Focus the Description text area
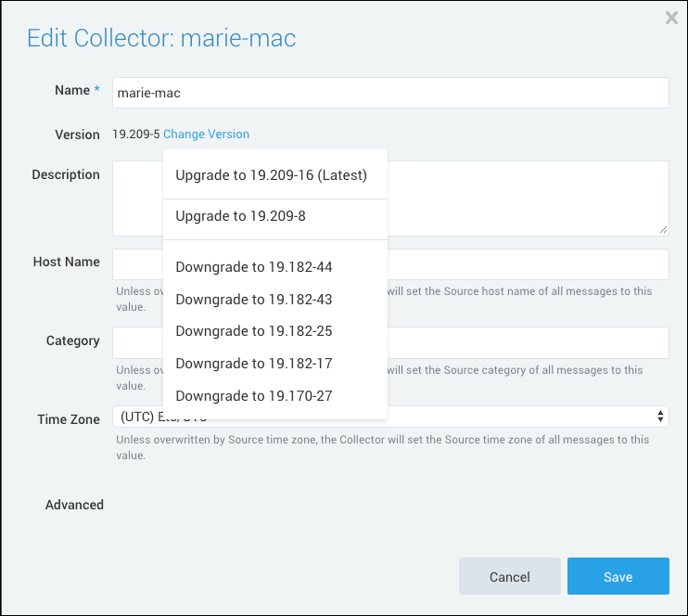This screenshot has width=688, height=616. click(529, 198)
